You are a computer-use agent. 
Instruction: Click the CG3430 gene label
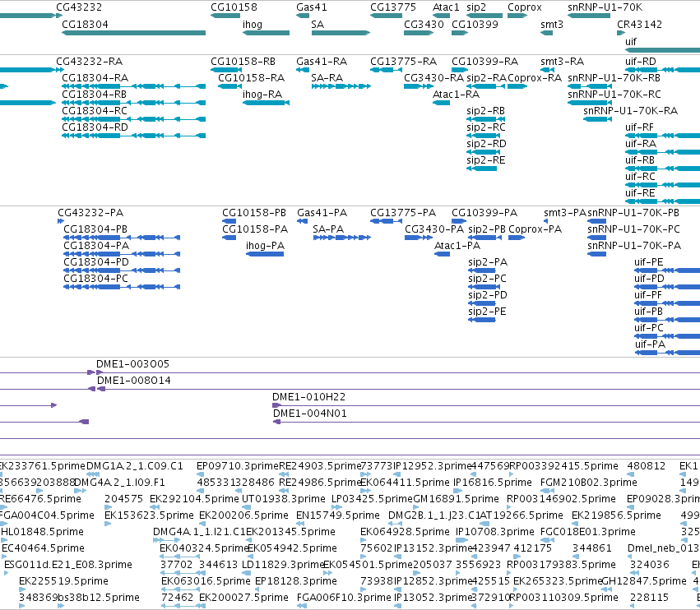[x=424, y=25]
